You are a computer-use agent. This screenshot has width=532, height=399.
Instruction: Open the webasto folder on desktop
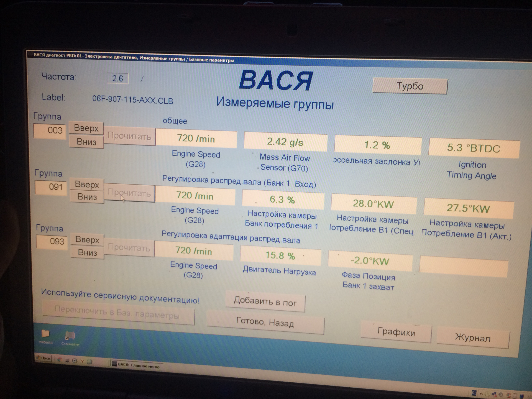(x=45, y=334)
